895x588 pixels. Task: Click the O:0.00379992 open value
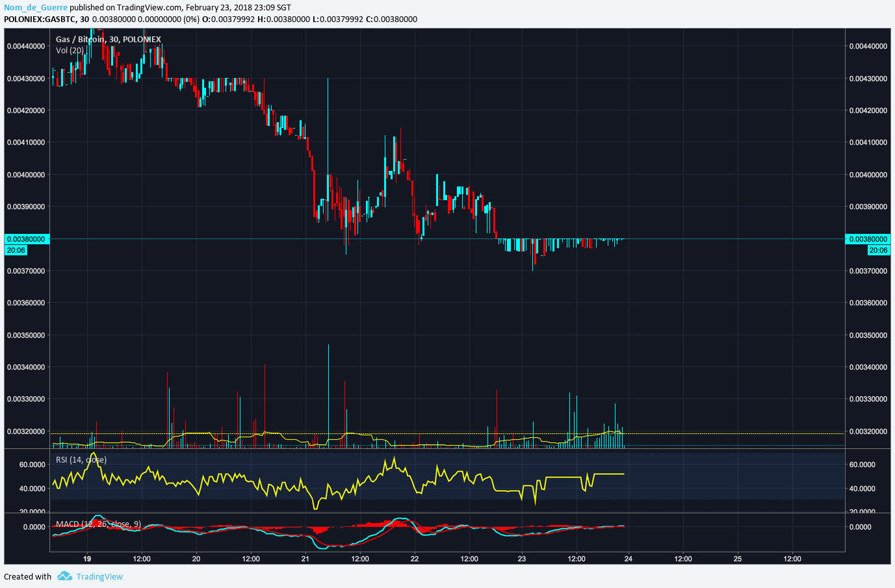tap(228, 19)
